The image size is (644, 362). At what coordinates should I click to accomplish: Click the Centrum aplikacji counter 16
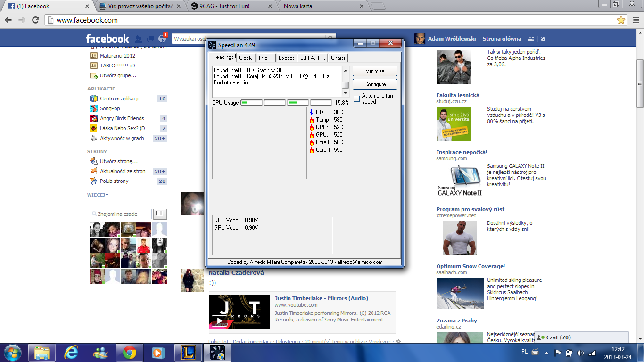click(x=162, y=99)
